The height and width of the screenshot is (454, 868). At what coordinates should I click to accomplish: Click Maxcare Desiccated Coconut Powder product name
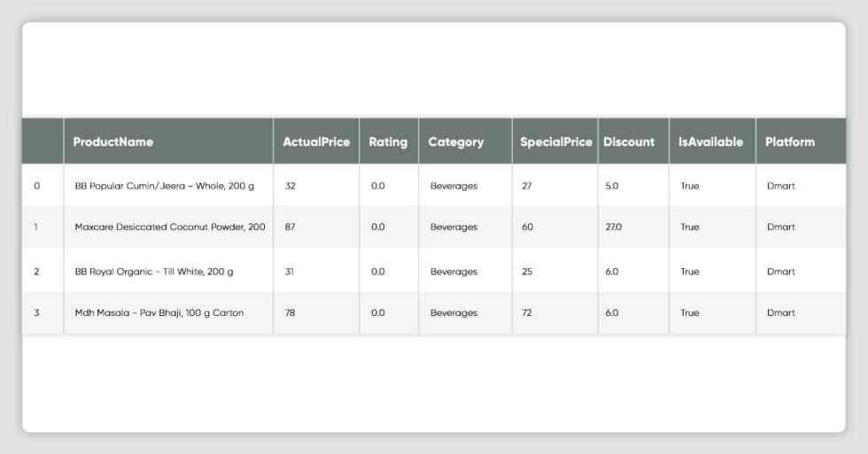(170, 227)
